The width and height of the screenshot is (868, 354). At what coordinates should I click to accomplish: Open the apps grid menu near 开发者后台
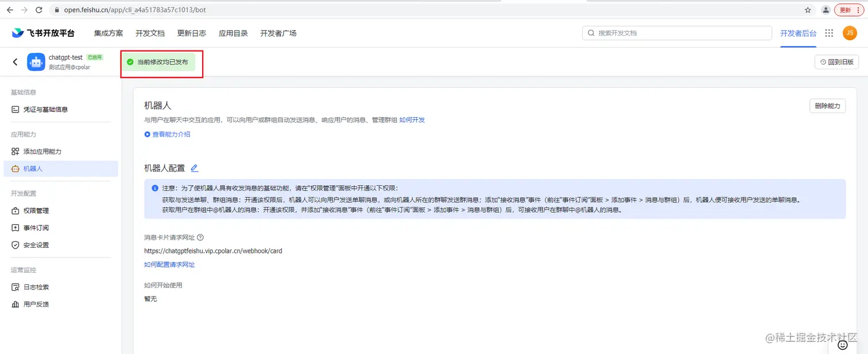pyautogui.click(x=828, y=33)
